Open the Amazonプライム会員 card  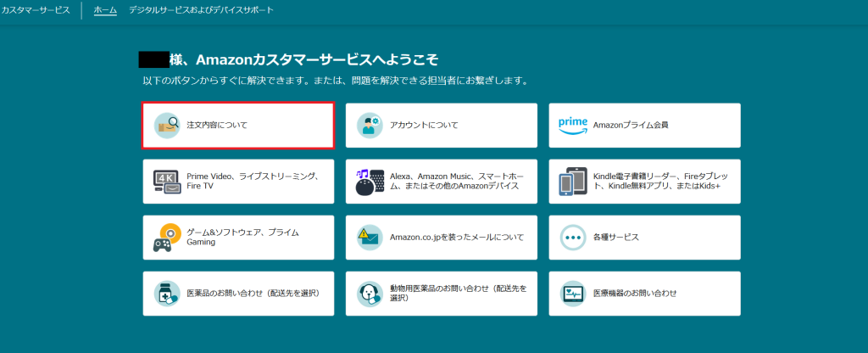[x=644, y=126]
